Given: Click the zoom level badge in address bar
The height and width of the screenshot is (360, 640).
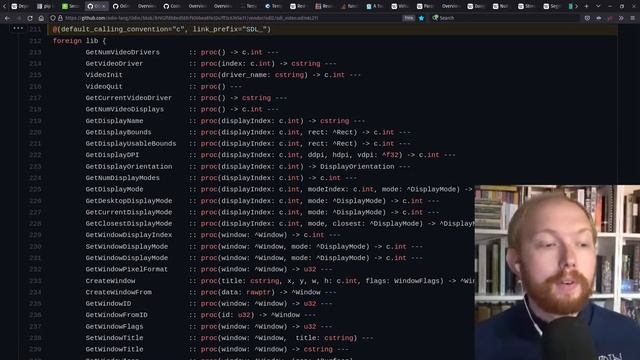Looking at the screenshot, I should 408,18.
